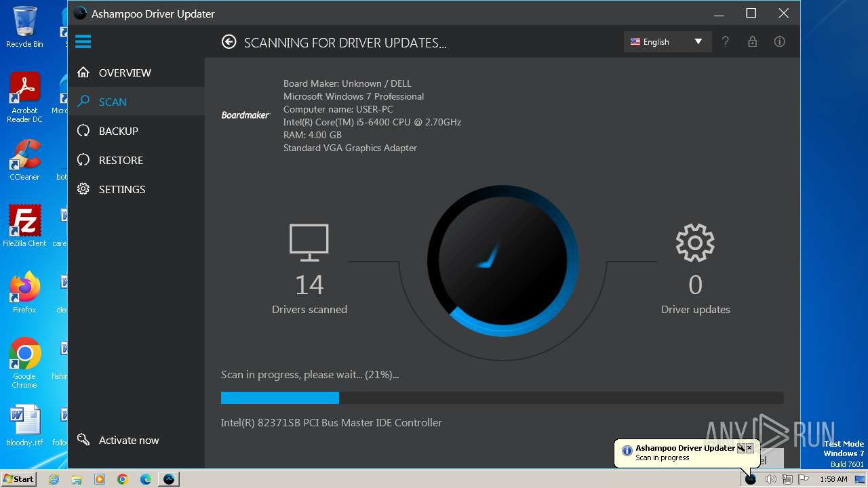Open the Restore section
Viewport: 868px width, 488px height.
coord(136,160)
